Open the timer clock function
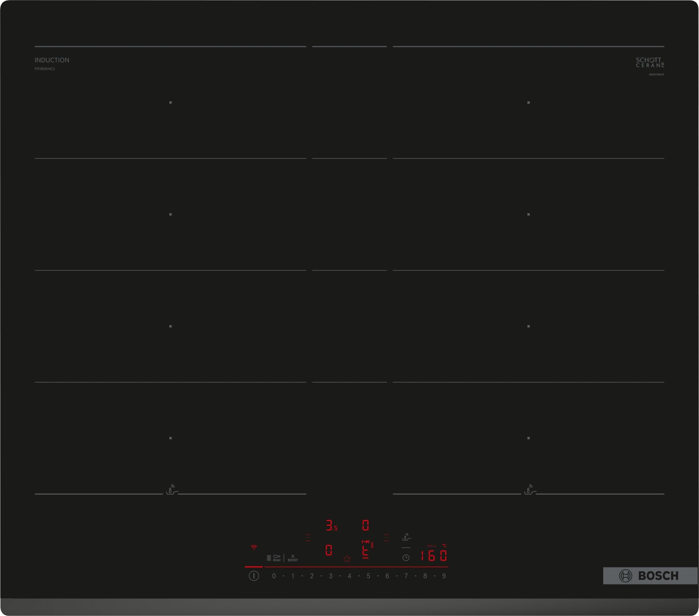The height and width of the screenshot is (616, 699). click(406, 558)
